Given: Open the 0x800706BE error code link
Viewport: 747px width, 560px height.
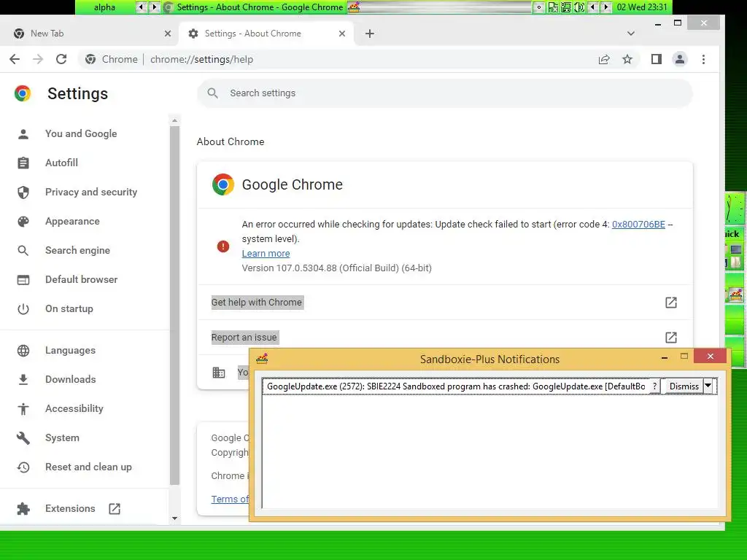Looking at the screenshot, I should (x=638, y=225).
